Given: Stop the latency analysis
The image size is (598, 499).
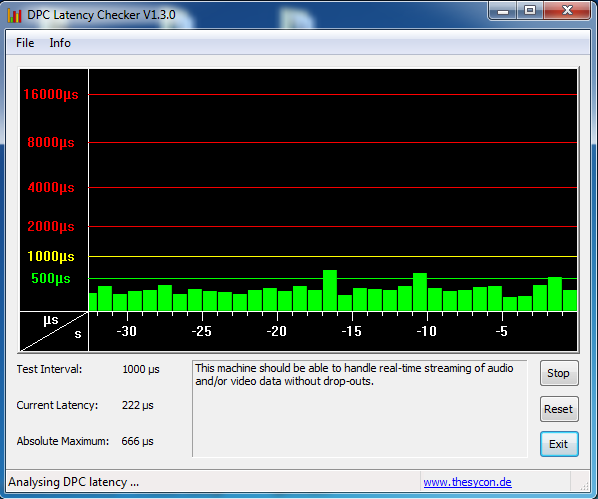Looking at the screenshot, I should (x=559, y=373).
